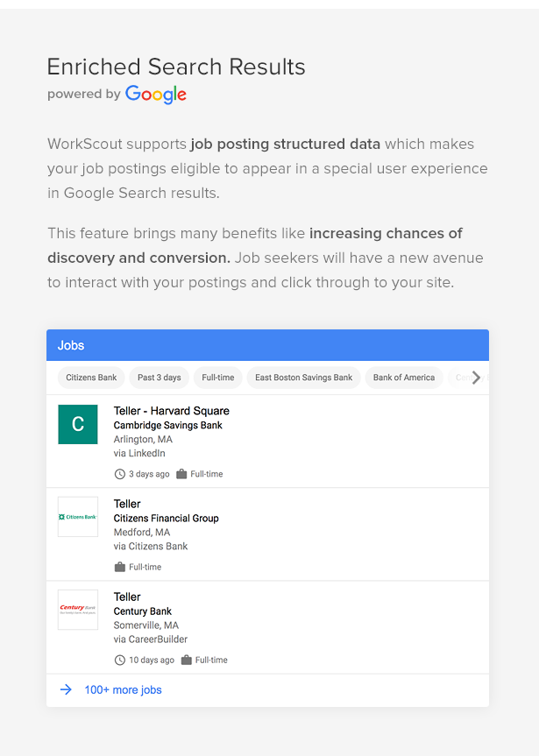This screenshot has width=539, height=756.
Task: Select the 'East Boston Savings Bank' filter chip
Action: point(303,378)
